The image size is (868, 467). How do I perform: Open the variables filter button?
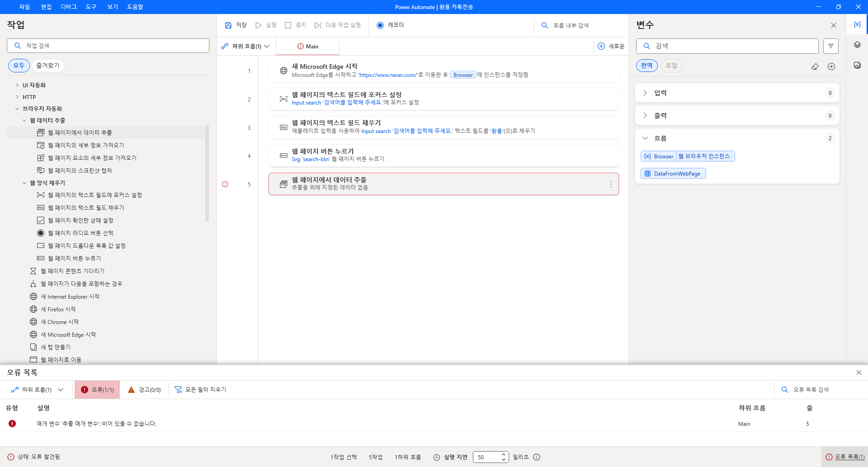tap(831, 46)
